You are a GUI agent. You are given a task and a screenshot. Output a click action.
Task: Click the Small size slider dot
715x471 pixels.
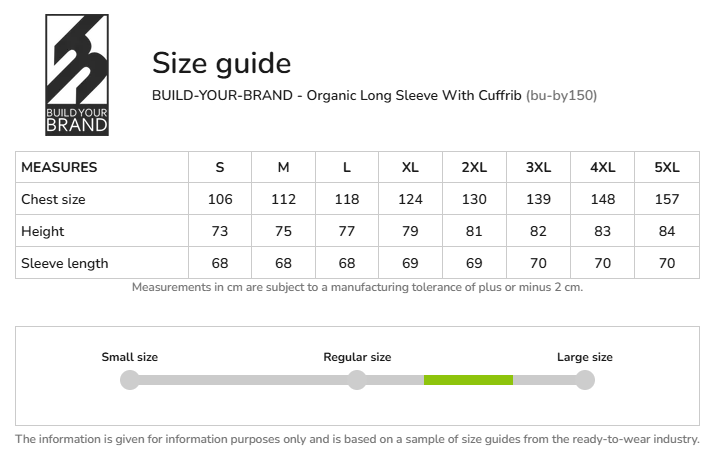(129, 380)
